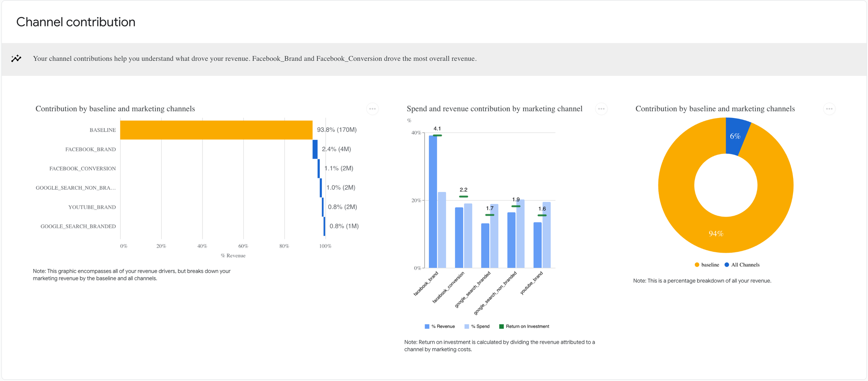Screen dimensions: 868x381
Task: Toggle baseline visibility in the donut legend
Action: click(696, 264)
